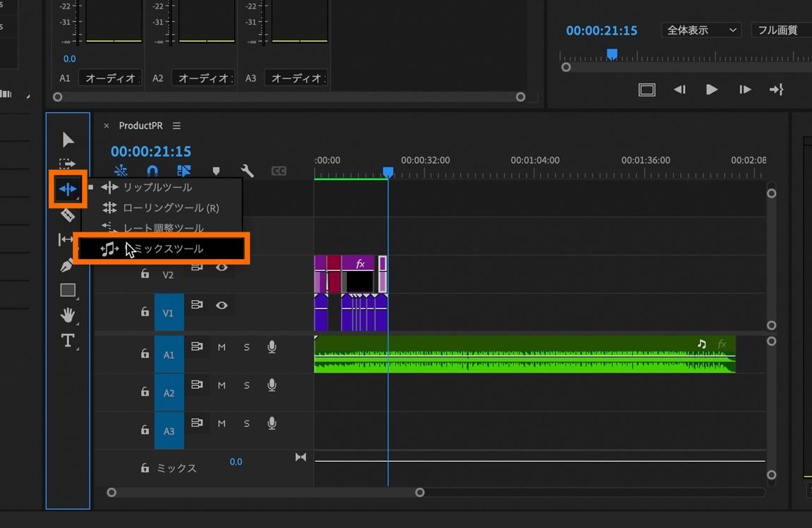The image size is (812, 528).
Task: Close the ProductPR sequence tab
Action: tap(106, 126)
